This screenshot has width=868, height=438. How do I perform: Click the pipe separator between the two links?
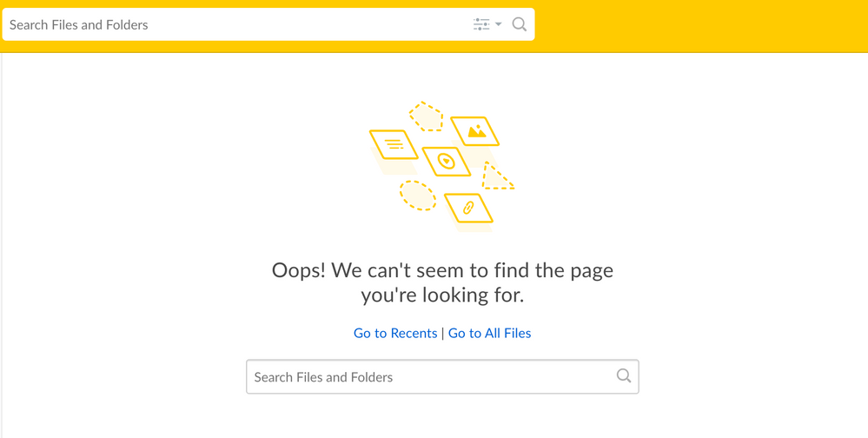(x=443, y=334)
